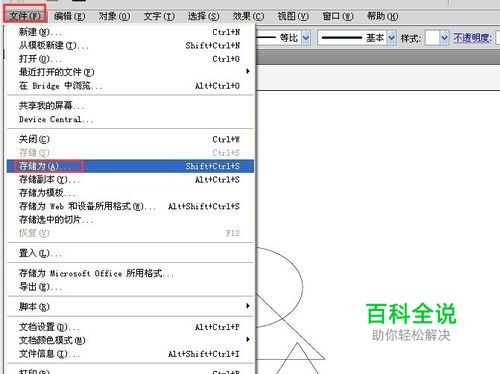
Task: Open the 选择(S) menu
Action: (x=203, y=16)
